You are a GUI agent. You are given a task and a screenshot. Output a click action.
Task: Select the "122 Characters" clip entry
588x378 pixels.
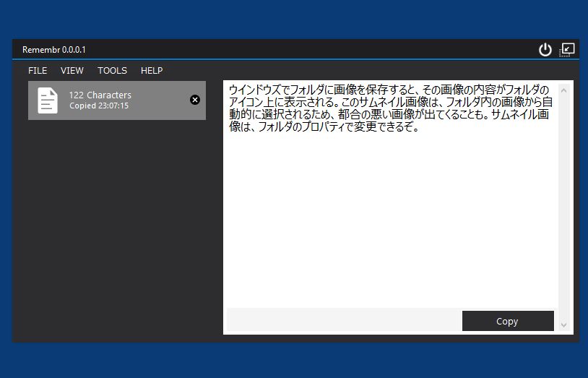pyautogui.click(x=117, y=100)
